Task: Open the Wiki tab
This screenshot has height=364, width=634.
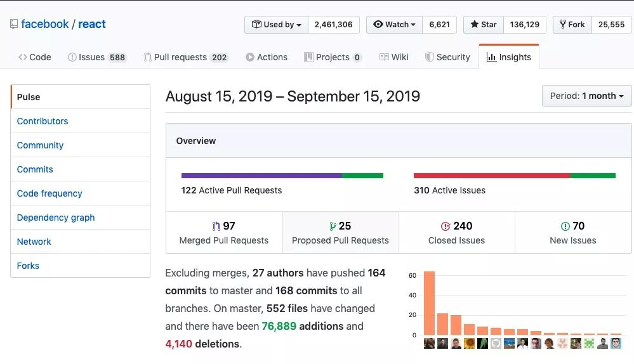Action: tap(394, 57)
